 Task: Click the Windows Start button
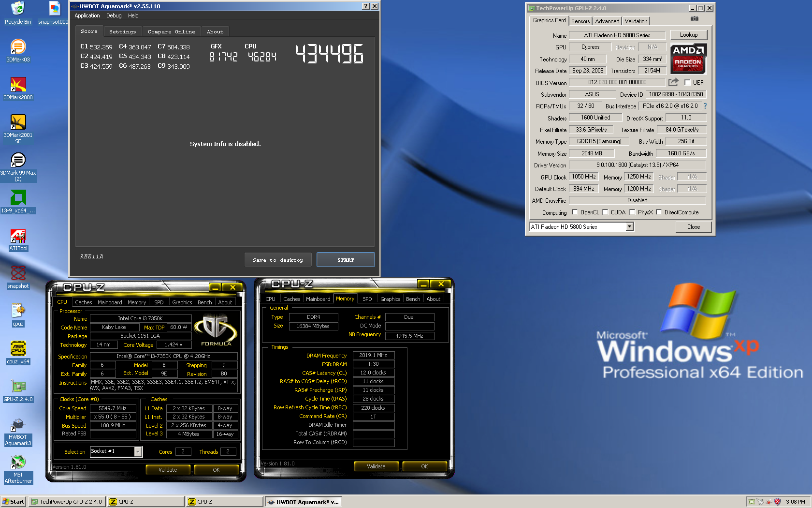(13, 502)
